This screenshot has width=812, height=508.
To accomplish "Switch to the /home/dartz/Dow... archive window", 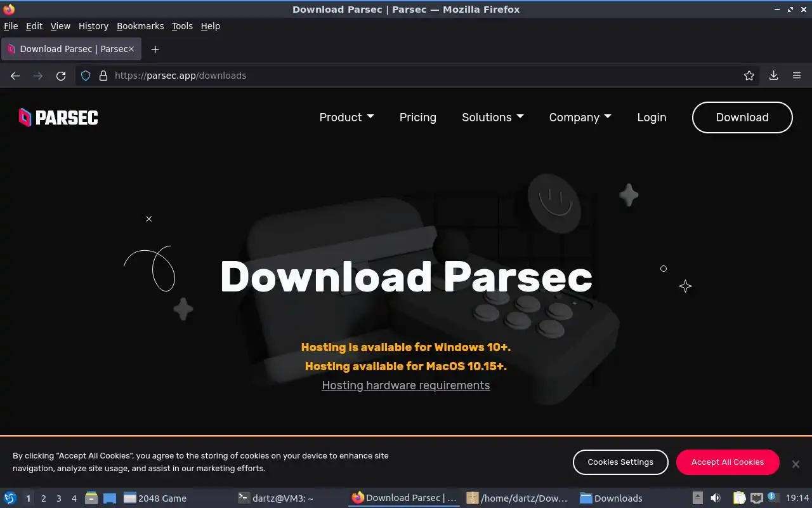I will click(x=518, y=498).
